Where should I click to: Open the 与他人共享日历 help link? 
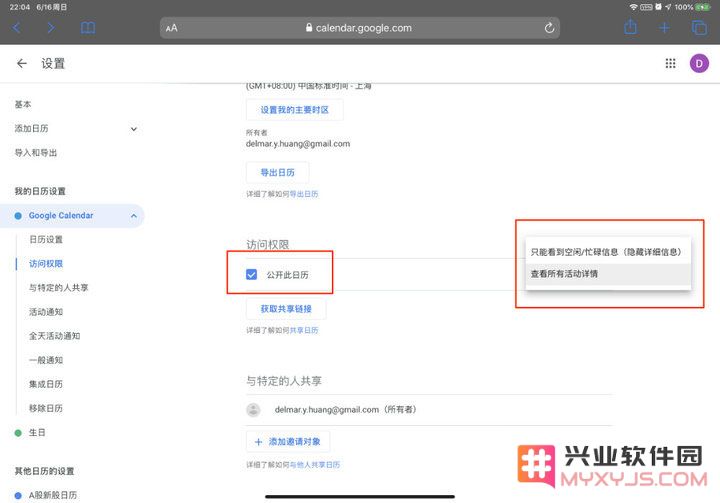point(315,465)
